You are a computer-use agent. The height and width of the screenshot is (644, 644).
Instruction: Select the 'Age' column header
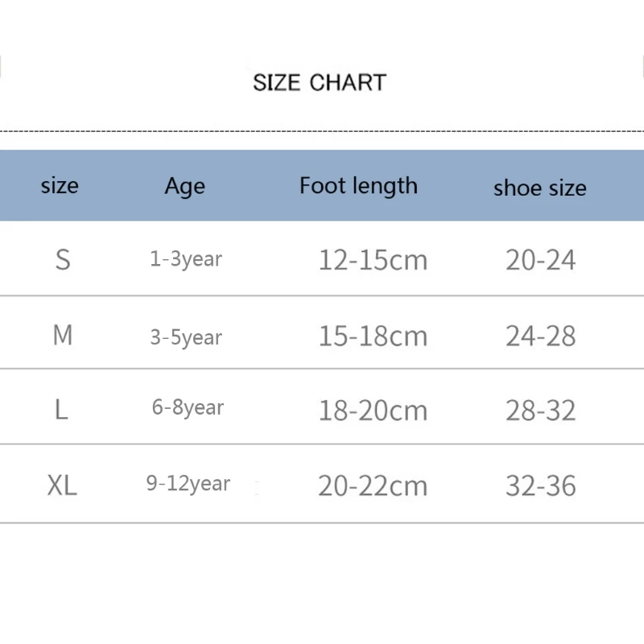(185, 187)
